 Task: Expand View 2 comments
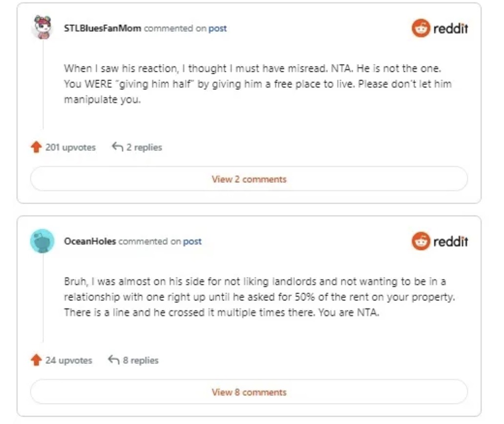pyautogui.click(x=249, y=179)
